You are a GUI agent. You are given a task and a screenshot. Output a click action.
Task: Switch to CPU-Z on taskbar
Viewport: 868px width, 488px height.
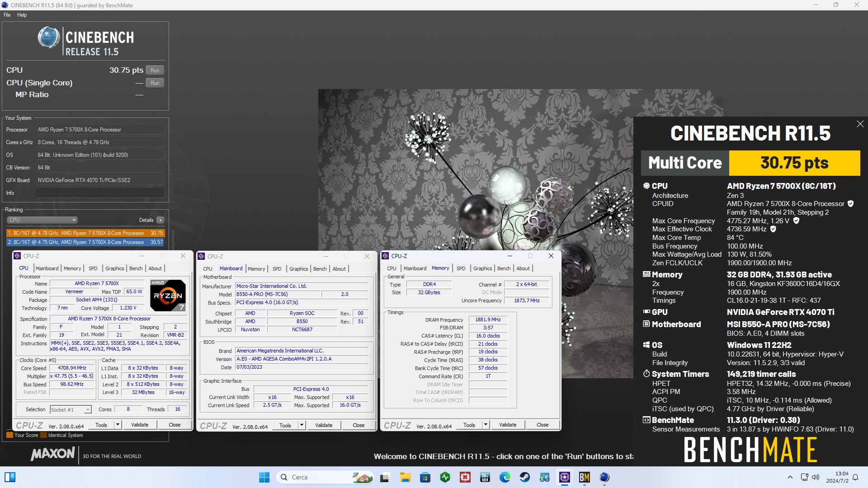(x=565, y=477)
